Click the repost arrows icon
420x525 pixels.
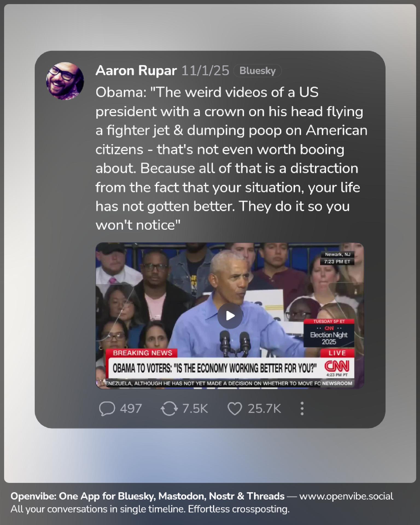[169, 409]
